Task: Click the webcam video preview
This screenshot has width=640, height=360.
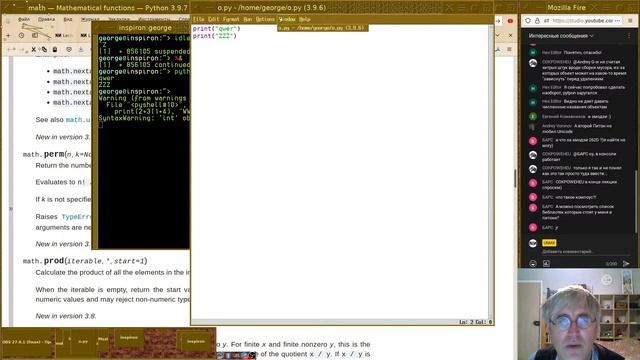Action: pos(579,314)
